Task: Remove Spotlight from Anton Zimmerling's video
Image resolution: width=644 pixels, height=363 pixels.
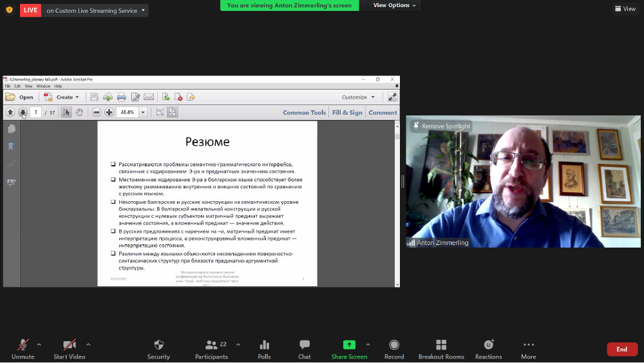Action: click(442, 126)
